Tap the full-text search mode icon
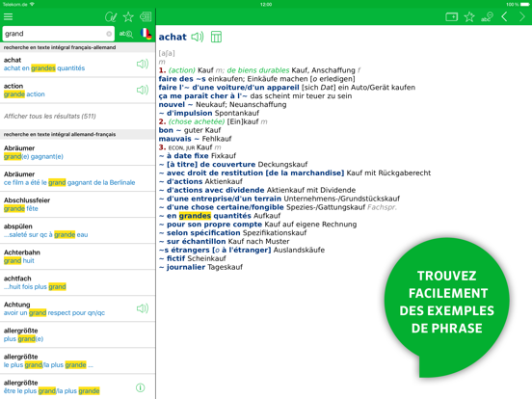This screenshot has width=532, height=399. [x=126, y=34]
